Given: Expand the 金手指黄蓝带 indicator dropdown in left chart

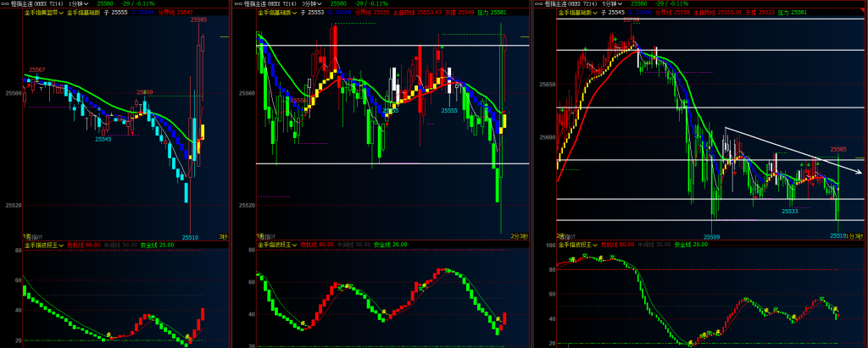Looking at the screenshot, I should click(44, 12).
